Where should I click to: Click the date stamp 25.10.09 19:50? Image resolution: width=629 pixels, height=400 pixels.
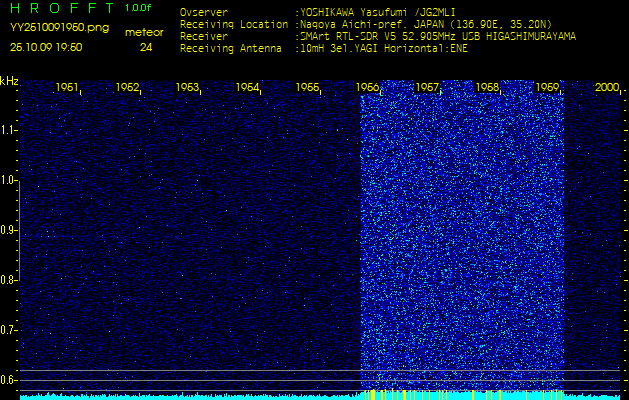[x=46, y=47]
